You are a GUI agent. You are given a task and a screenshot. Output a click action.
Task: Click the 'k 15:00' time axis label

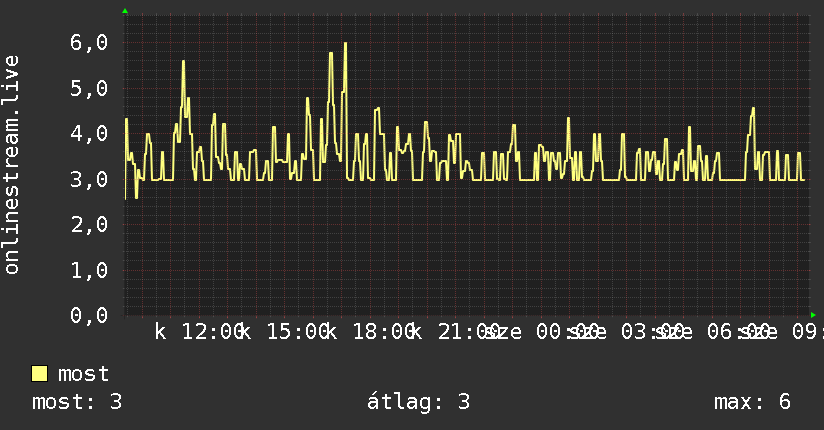coord(285,332)
